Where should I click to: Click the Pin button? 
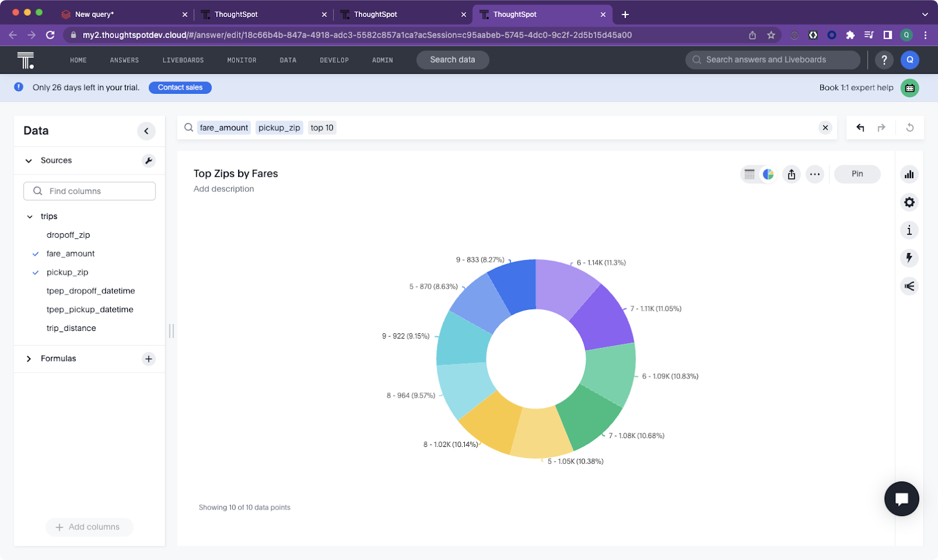[x=857, y=174]
